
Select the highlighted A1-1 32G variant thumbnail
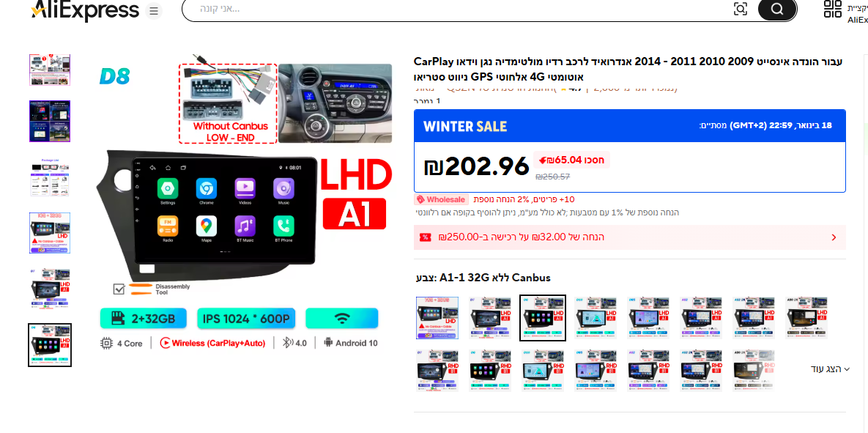pos(543,317)
